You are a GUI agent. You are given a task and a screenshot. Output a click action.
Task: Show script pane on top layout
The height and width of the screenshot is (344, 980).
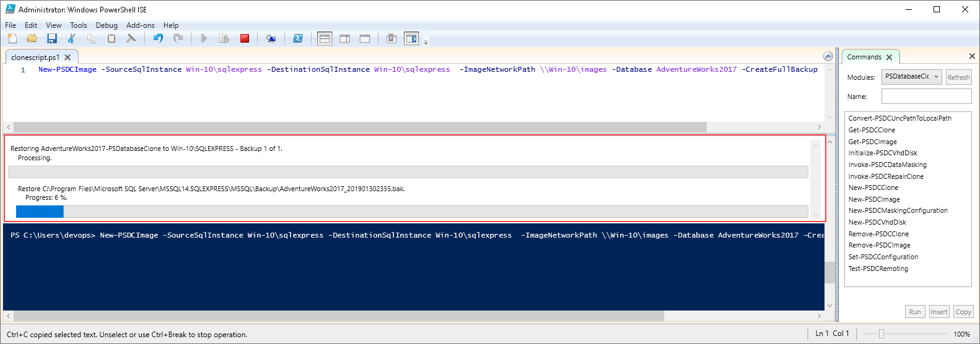tap(325, 38)
